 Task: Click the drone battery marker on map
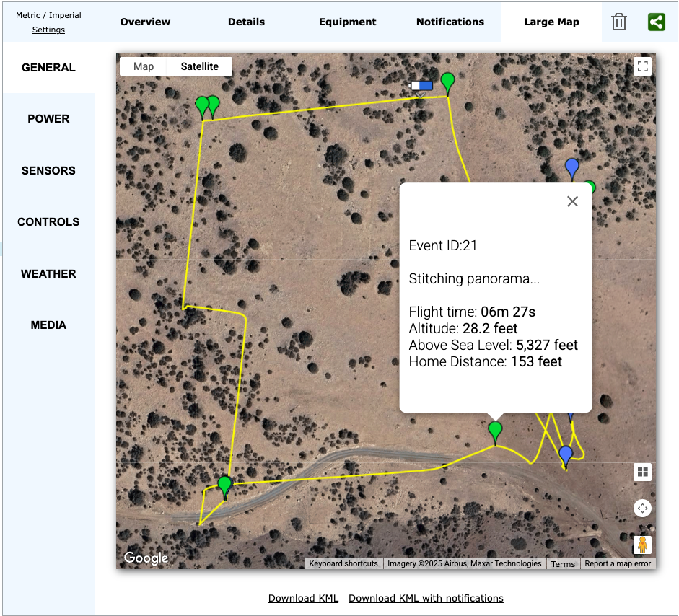421,86
